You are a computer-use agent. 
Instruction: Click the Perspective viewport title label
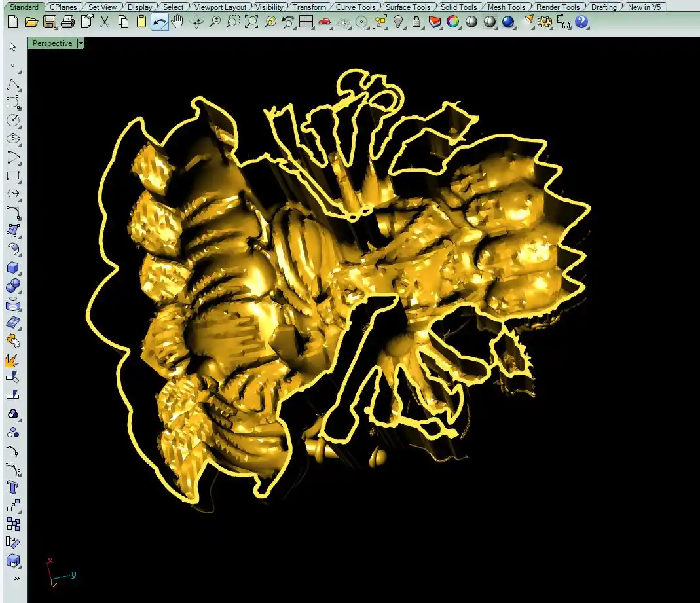pyautogui.click(x=52, y=43)
